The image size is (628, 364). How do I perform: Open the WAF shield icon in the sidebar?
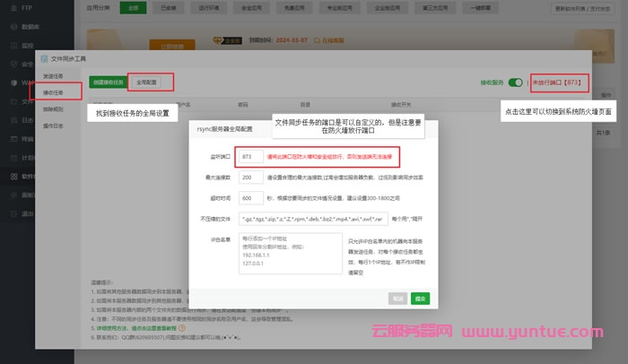9,82
